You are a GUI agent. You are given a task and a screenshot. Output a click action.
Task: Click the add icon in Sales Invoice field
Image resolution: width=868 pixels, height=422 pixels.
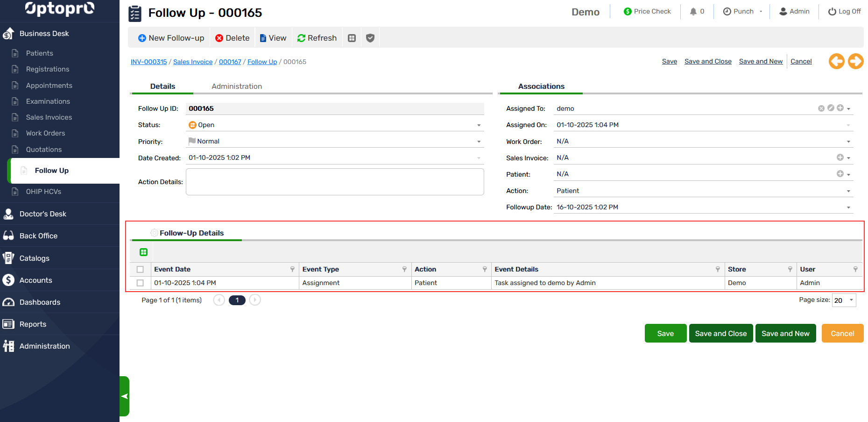pyautogui.click(x=840, y=157)
